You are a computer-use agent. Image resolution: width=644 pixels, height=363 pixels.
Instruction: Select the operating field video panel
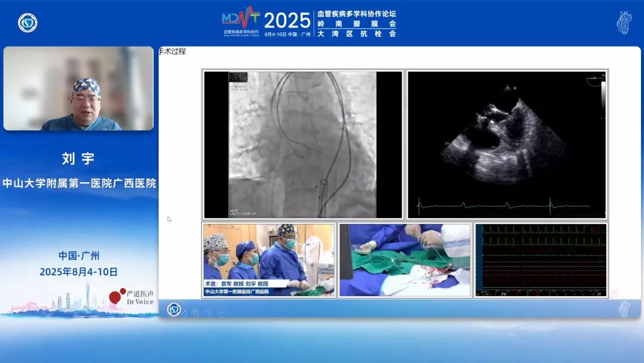(405, 260)
